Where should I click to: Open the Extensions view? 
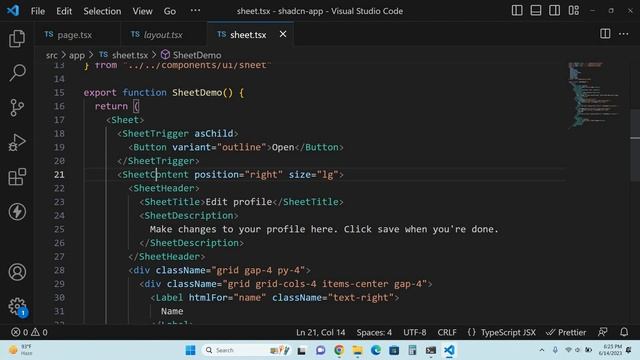click(17, 177)
